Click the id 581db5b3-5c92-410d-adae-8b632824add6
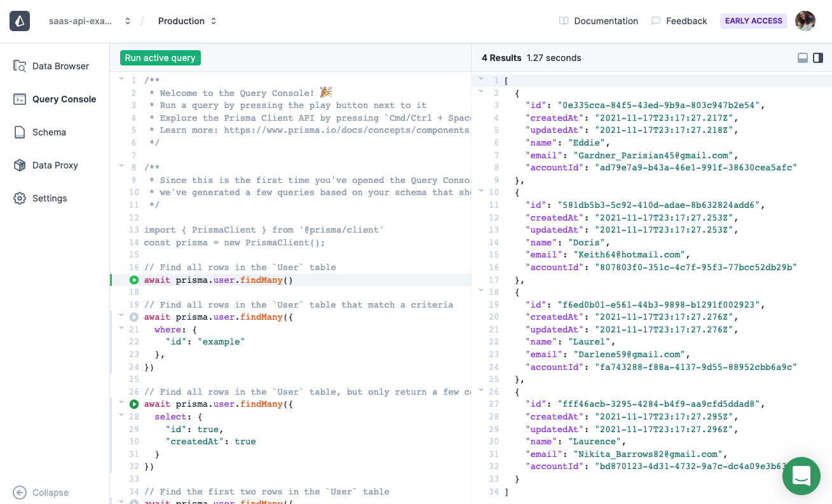This screenshot has width=832, height=504. click(658, 205)
